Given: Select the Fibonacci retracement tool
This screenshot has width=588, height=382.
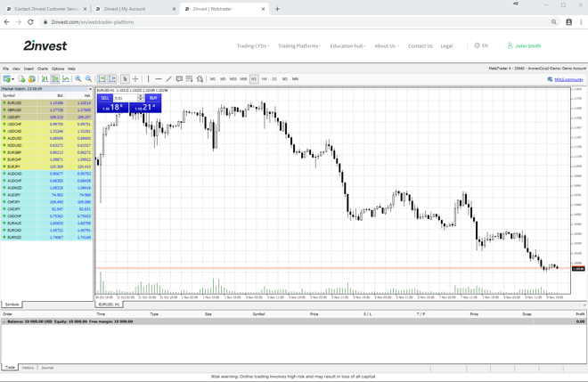Looking at the screenshot, I should 190,78.
